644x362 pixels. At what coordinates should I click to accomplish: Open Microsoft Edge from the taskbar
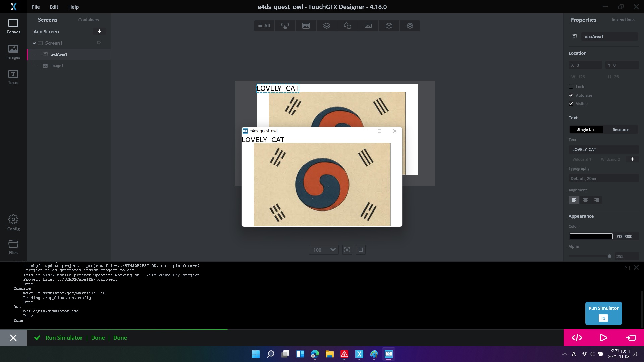315,354
